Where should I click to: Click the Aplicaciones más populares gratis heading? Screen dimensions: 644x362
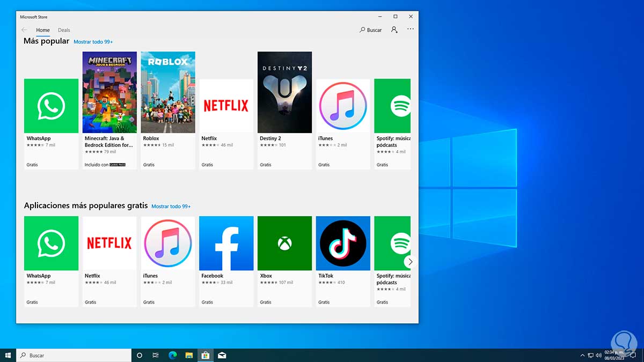86,205
